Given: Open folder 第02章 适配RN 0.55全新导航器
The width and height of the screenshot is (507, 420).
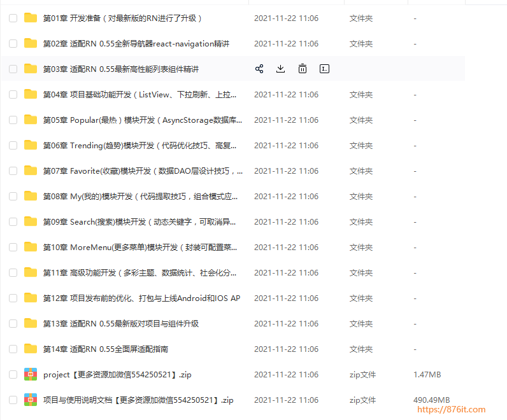Looking at the screenshot, I should 136,44.
